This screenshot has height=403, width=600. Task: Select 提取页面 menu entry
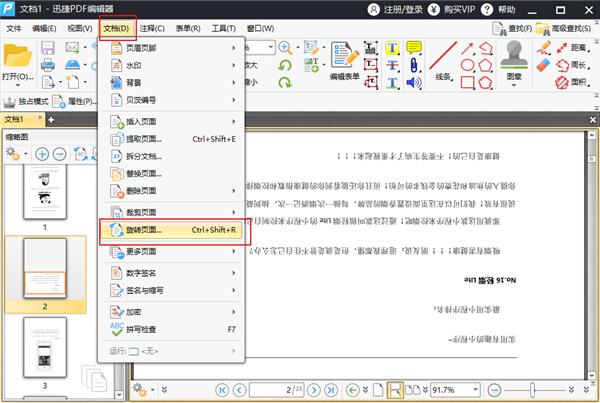(x=171, y=139)
